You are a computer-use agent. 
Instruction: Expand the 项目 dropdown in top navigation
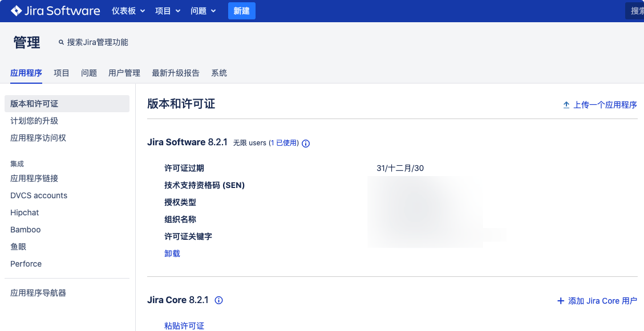pos(168,11)
